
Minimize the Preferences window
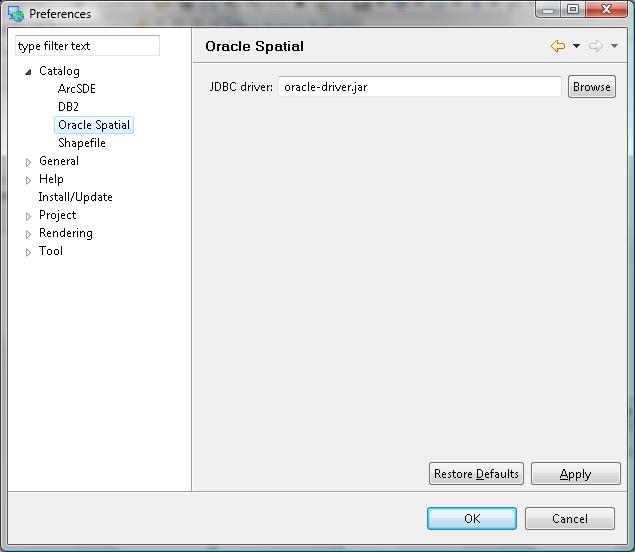548,10
